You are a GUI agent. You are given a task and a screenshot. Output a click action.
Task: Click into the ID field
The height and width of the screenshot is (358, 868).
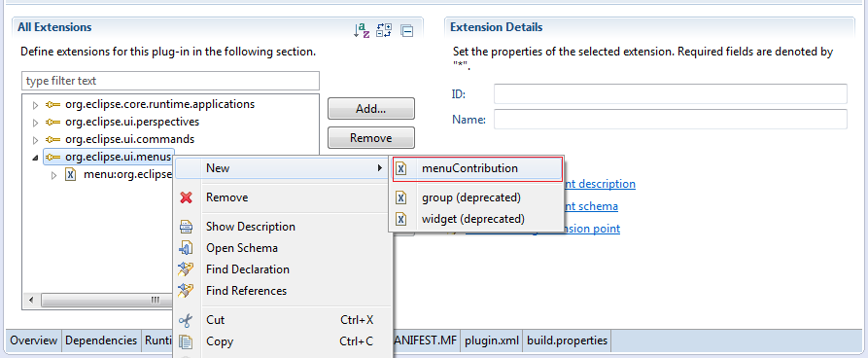pos(671,93)
